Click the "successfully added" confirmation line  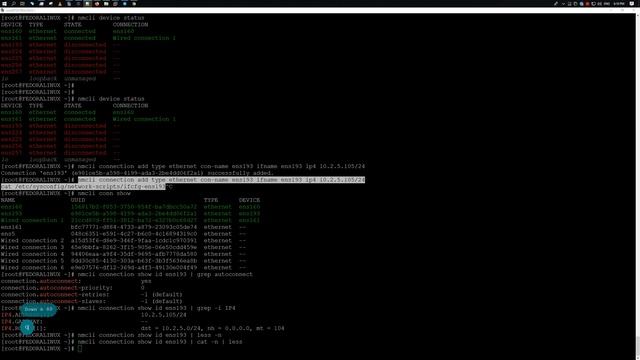(137, 173)
